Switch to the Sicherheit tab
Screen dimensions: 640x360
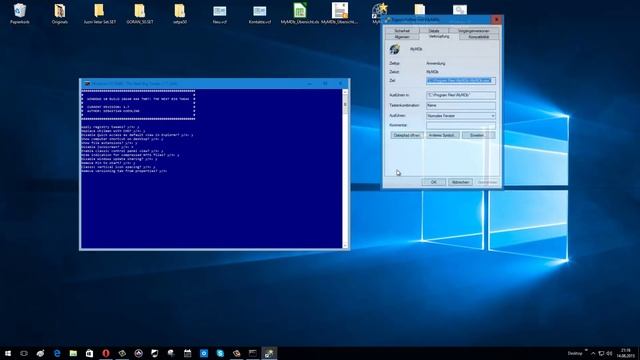click(x=402, y=31)
